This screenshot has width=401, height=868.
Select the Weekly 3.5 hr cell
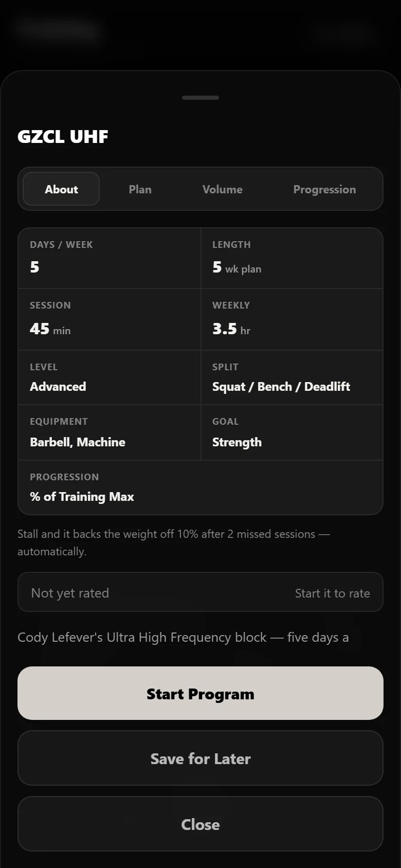coord(292,319)
